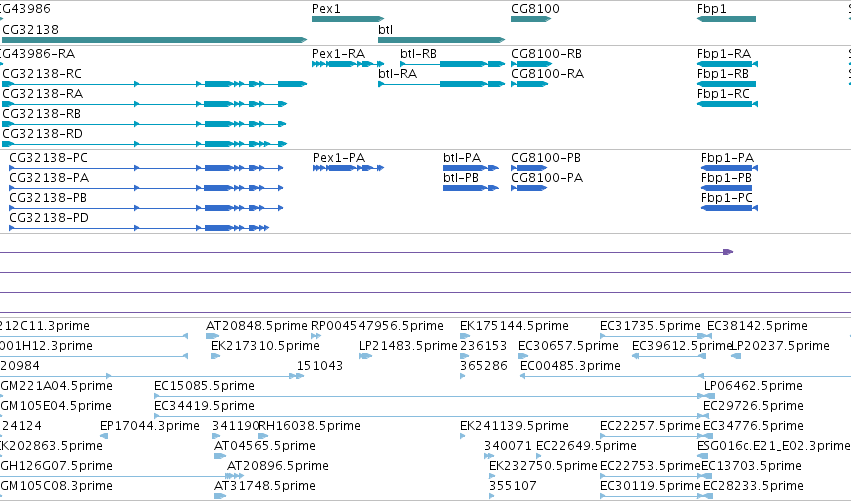This screenshot has width=851, height=501.
Task: Select the EC22257.5prime EST
Action: point(653,436)
